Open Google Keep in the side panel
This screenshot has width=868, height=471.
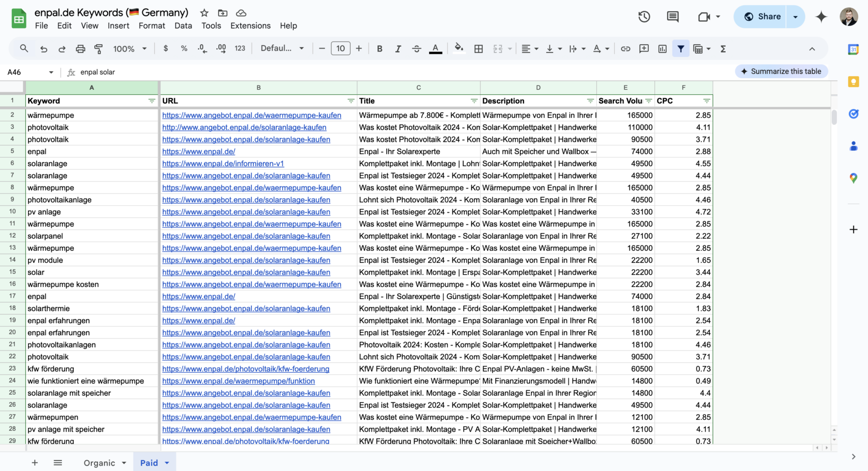[x=854, y=82]
